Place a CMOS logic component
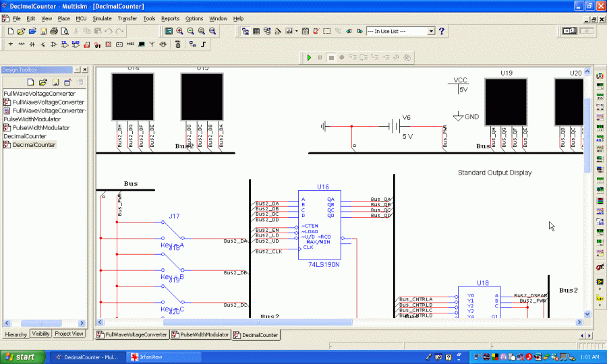The width and height of the screenshot is (607, 364). 76,44
